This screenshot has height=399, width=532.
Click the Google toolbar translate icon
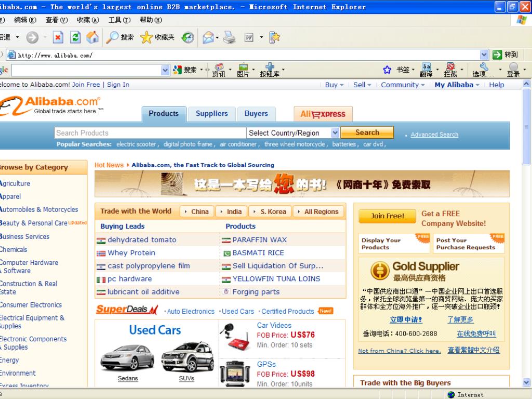click(x=427, y=70)
